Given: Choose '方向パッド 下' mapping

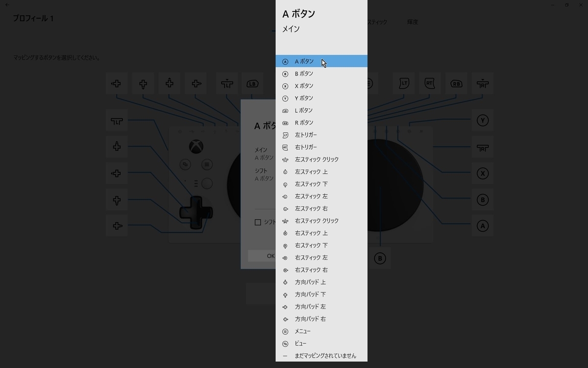Looking at the screenshot, I should 321,294.
